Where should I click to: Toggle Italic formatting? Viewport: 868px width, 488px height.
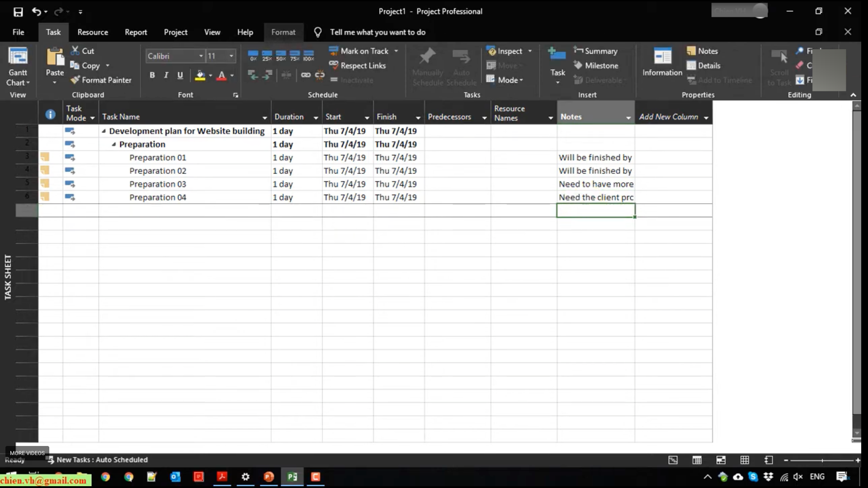click(166, 75)
